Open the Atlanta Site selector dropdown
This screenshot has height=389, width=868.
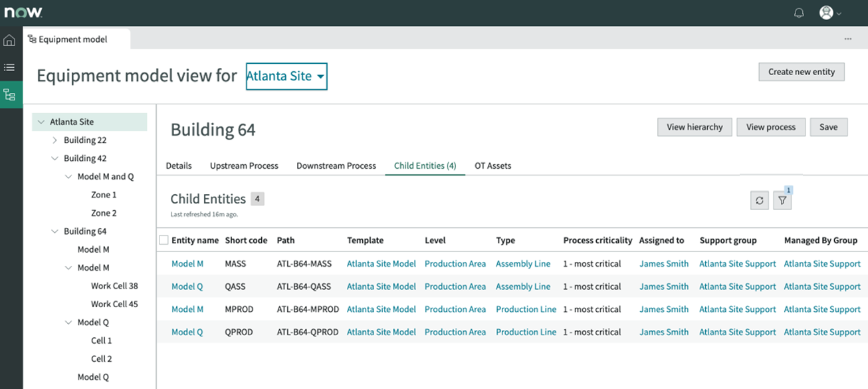(286, 76)
